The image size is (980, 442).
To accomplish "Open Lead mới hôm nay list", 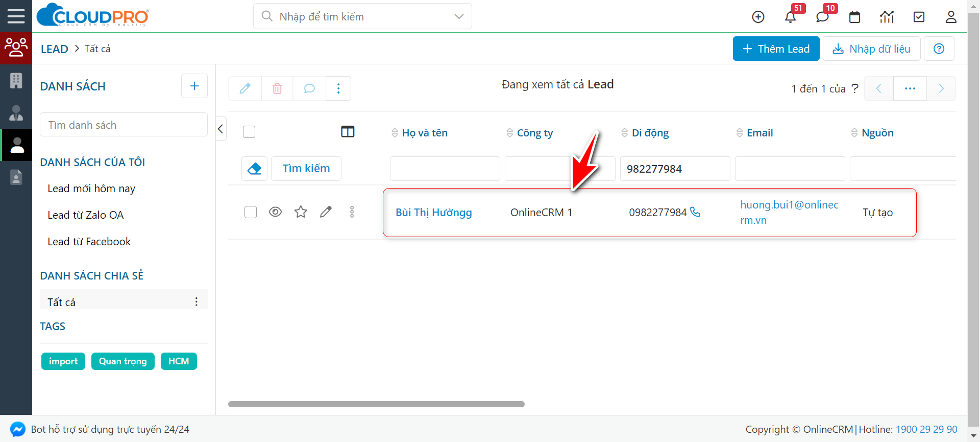I will point(91,189).
